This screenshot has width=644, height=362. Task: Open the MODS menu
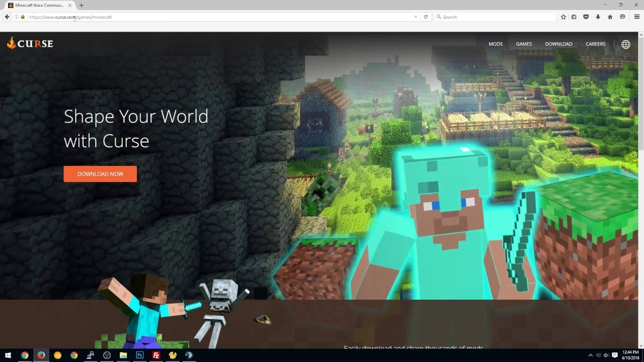click(x=496, y=44)
